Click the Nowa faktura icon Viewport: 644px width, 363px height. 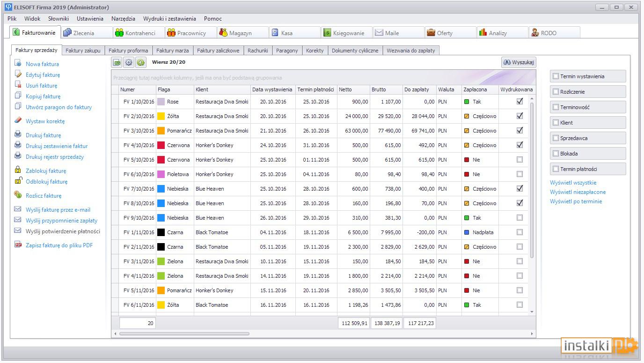(18, 63)
